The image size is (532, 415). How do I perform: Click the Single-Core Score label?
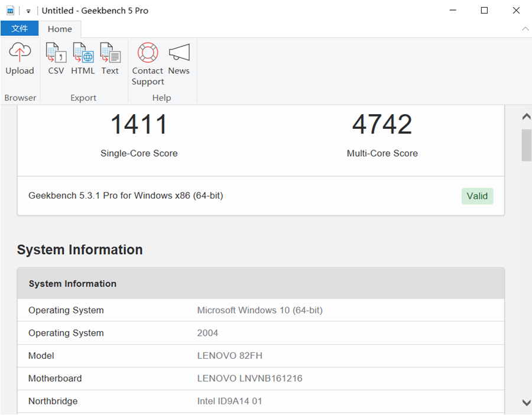tap(139, 153)
